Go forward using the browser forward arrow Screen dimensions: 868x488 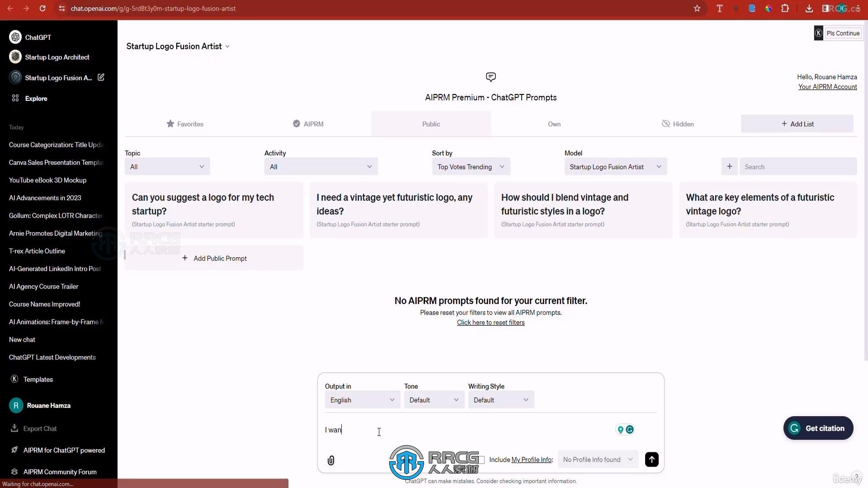point(26,9)
